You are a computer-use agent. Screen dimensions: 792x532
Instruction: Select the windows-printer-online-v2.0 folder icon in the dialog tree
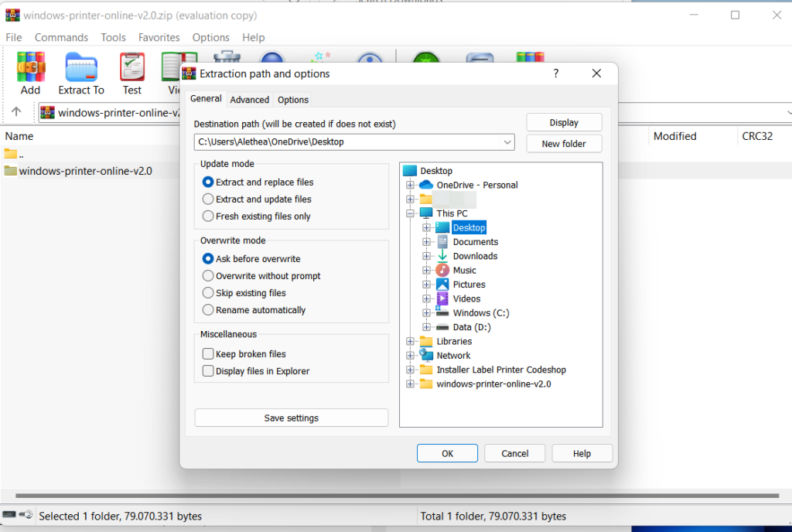(426, 384)
